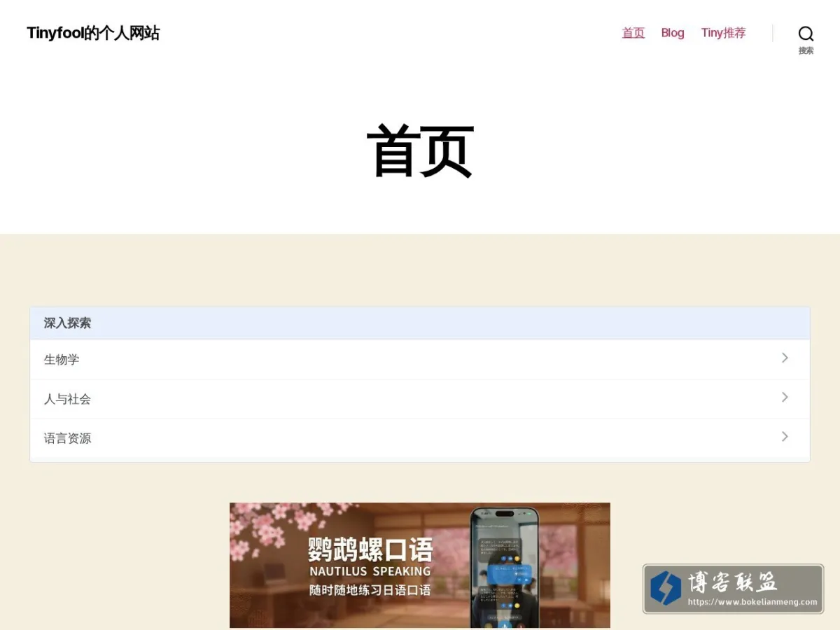The image size is (840, 630).
Task: Click the 搜索 label under search icon
Action: tap(806, 50)
